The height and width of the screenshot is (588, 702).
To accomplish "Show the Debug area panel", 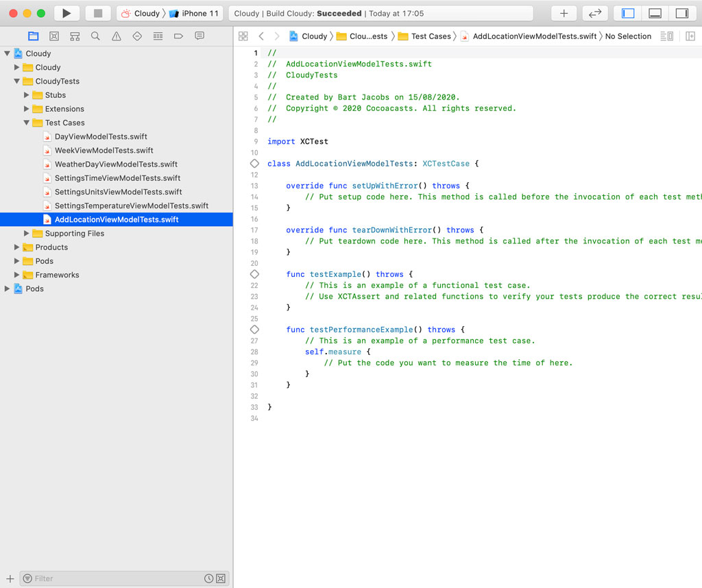I will [654, 12].
